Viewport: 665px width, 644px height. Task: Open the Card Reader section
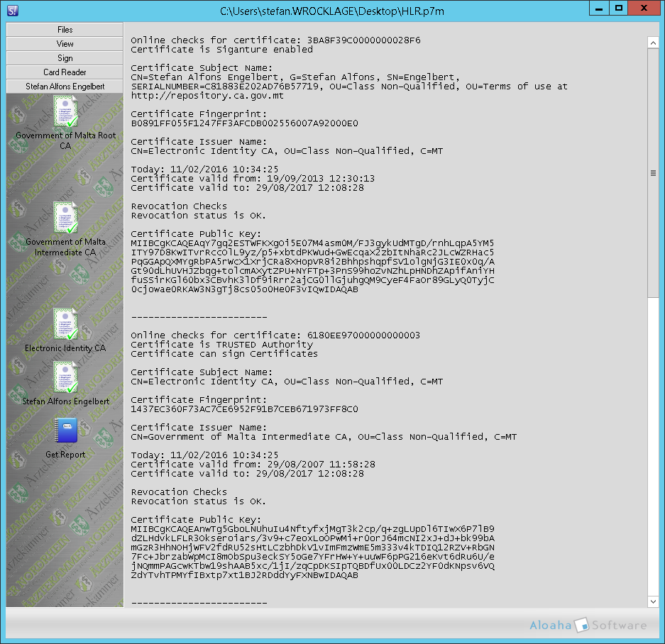pyautogui.click(x=65, y=72)
